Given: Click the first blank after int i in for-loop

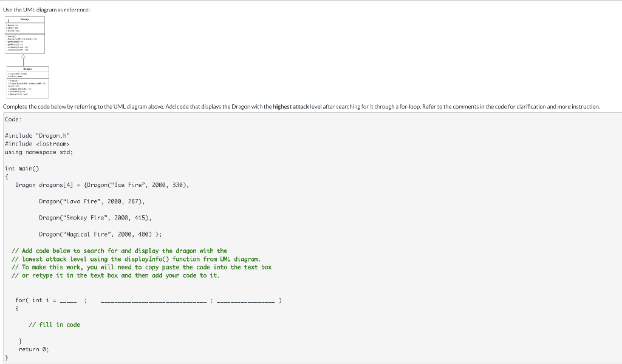Looking at the screenshot, I should (67, 300).
